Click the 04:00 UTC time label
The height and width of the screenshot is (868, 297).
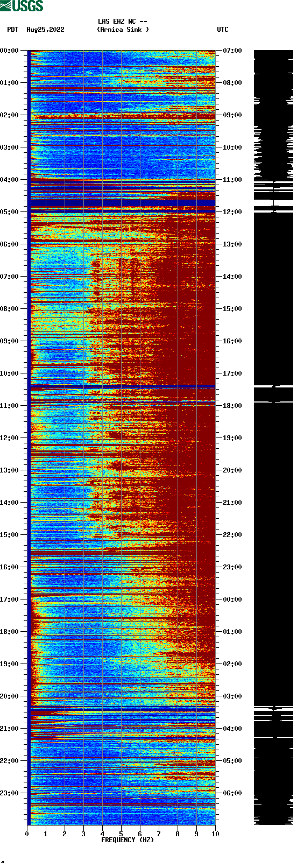232,729
